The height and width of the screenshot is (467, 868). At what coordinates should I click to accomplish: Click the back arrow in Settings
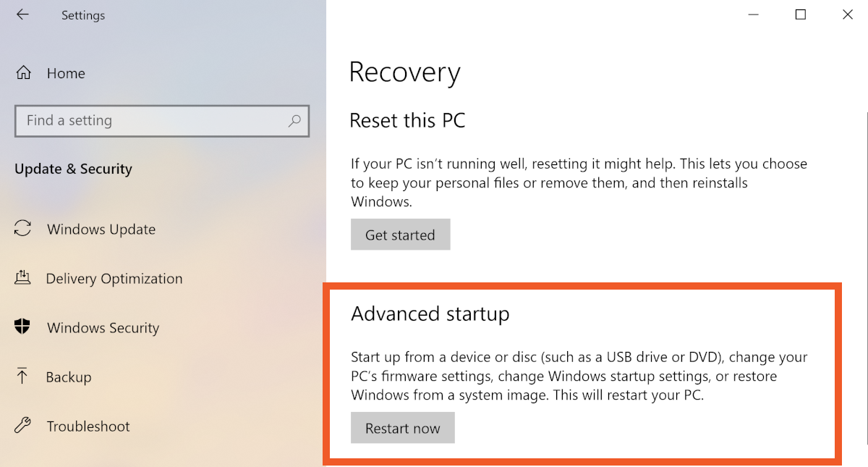pos(22,14)
